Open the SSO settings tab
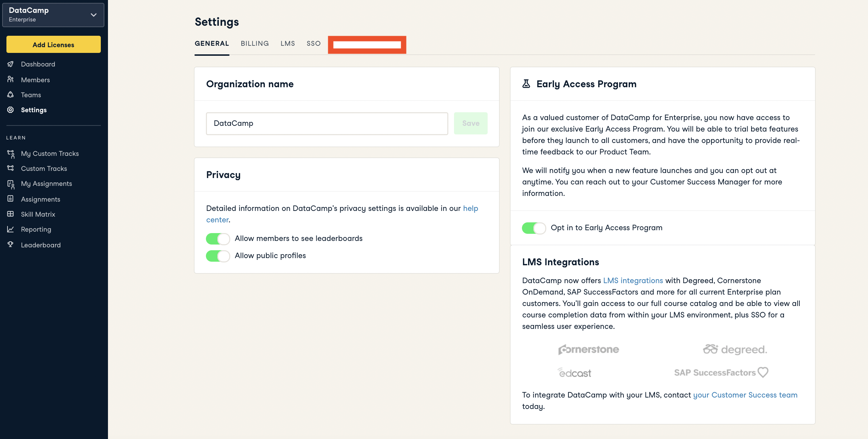Image resolution: width=868 pixels, height=439 pixels. pyautogui.click(x=314, y=44)
